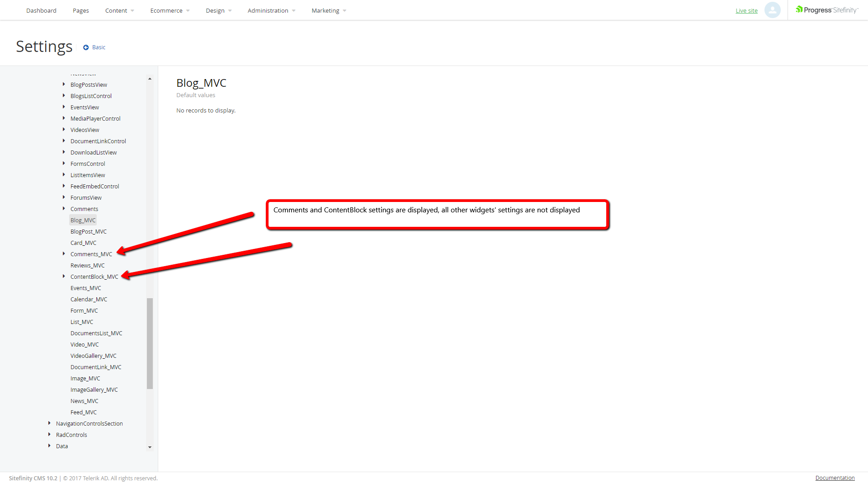Screen dimensions: 868x483
Task: Expand the NavigationControlsSection node
Action: [49, 423]
